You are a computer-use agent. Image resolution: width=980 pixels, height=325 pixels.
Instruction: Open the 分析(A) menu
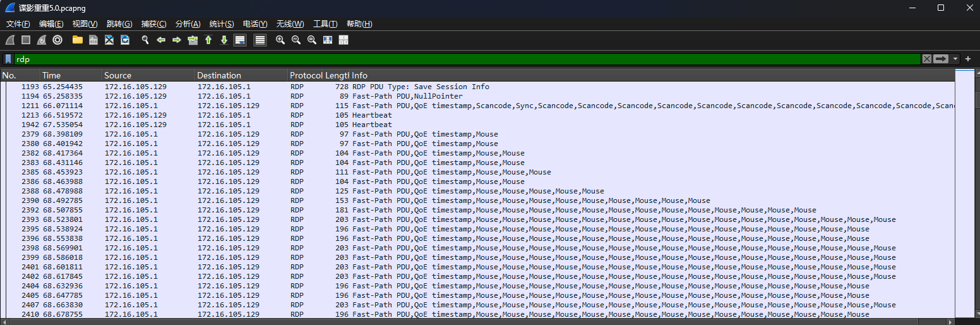[x=188, y=24]
